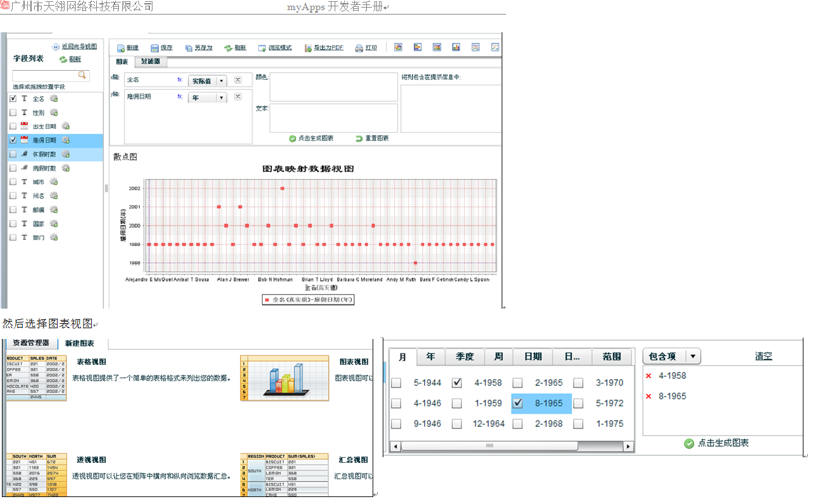The width and height of the screenshot is (818, 504).
Task: Click the month list horizontal scrollbar right arrow
Action: [x=628, y=446]
